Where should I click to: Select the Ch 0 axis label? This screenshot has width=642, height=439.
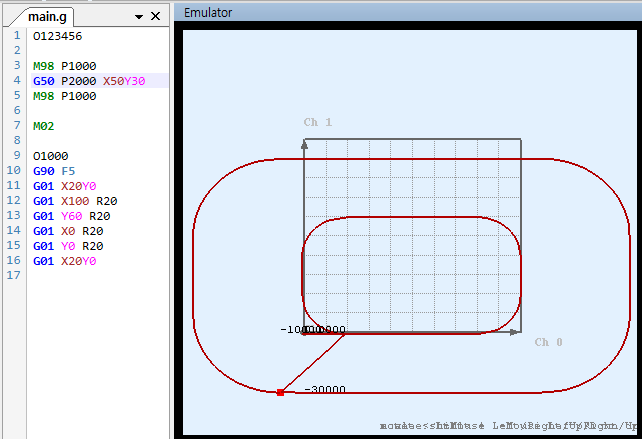[548, 342]
